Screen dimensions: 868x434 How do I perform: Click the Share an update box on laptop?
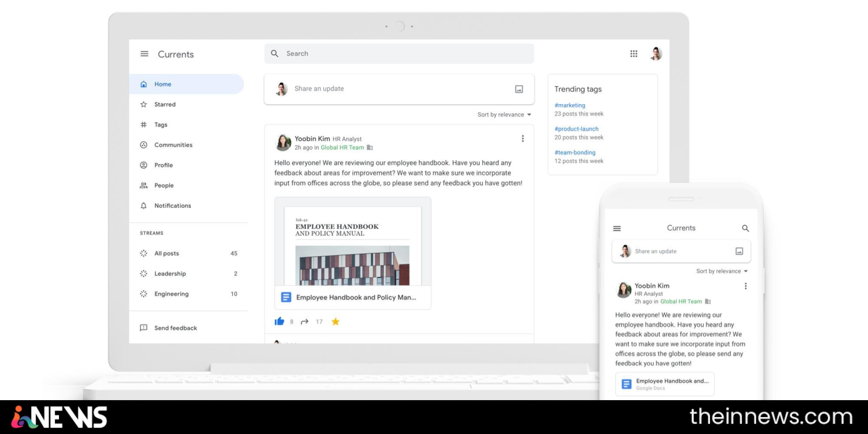click(399, 89)
